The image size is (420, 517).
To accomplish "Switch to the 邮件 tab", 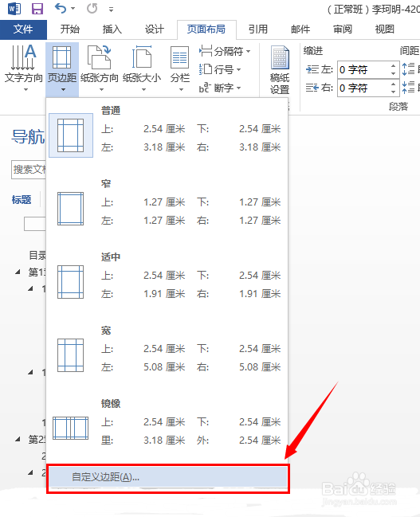I will (x=300, y=29).
